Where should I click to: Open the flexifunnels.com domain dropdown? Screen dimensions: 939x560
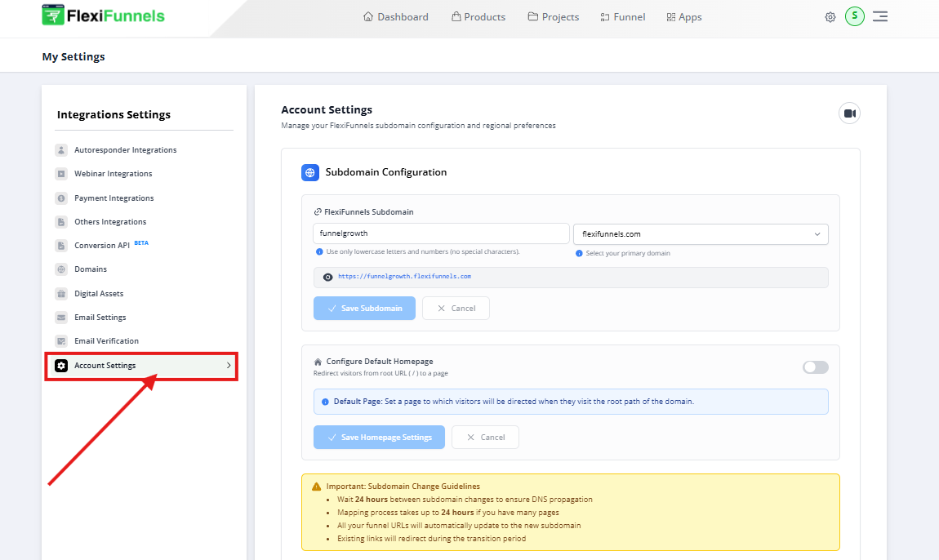tap(701, 234)
